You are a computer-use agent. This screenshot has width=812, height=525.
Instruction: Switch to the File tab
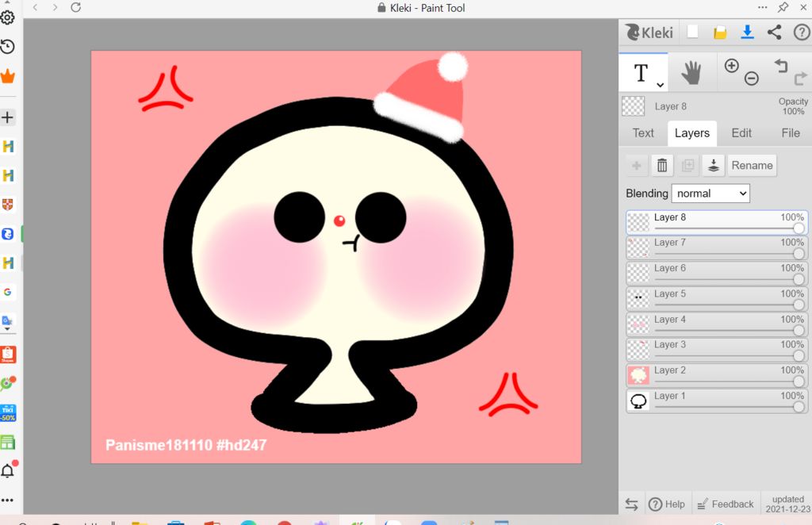coord(791,133)
